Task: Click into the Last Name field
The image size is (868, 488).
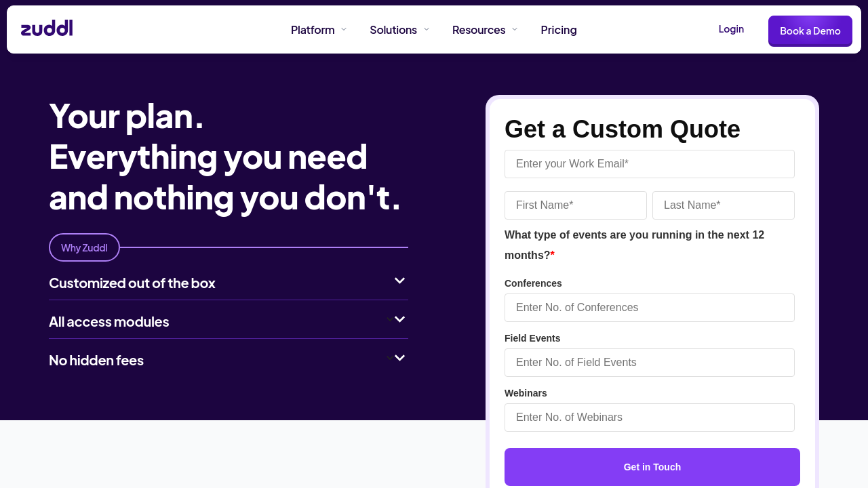Action: click(x=723, y=205)
